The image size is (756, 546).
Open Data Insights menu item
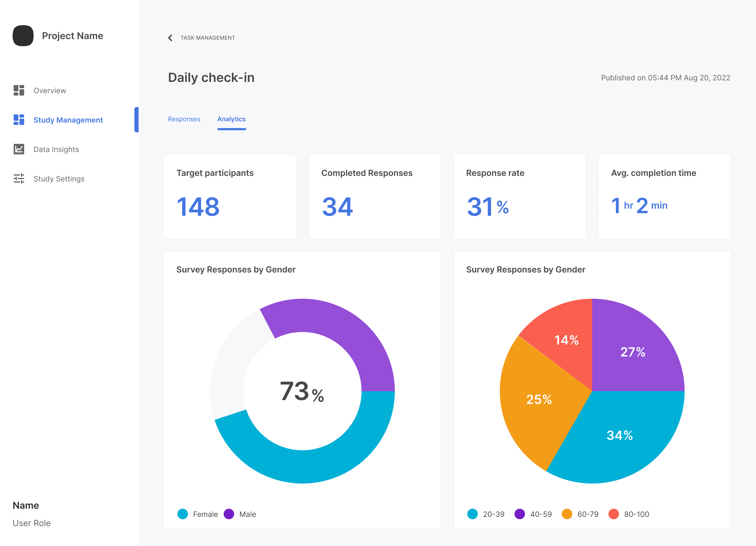click(56, 149)
